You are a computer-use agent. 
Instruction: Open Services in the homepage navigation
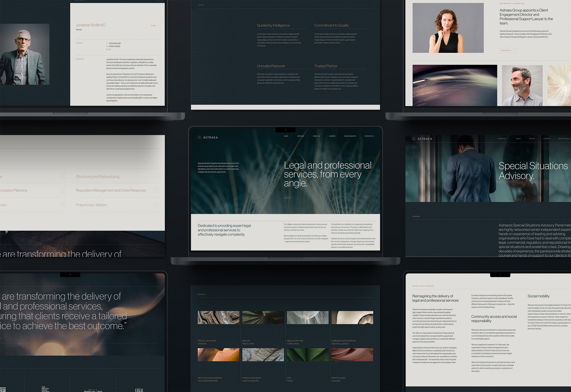300,136
